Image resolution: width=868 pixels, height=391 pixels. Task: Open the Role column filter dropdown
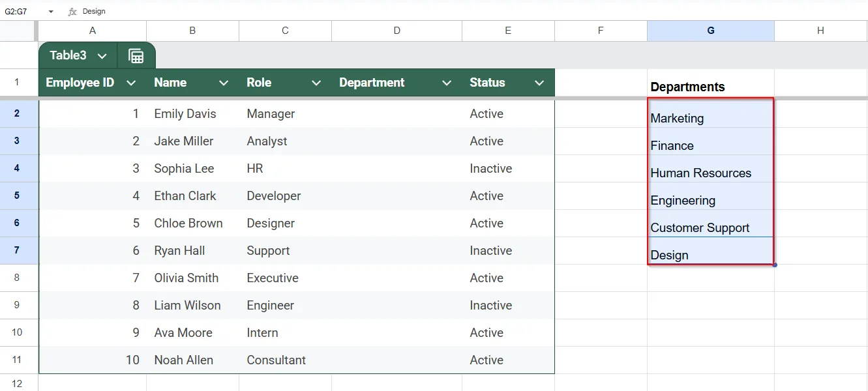(316, 83)
